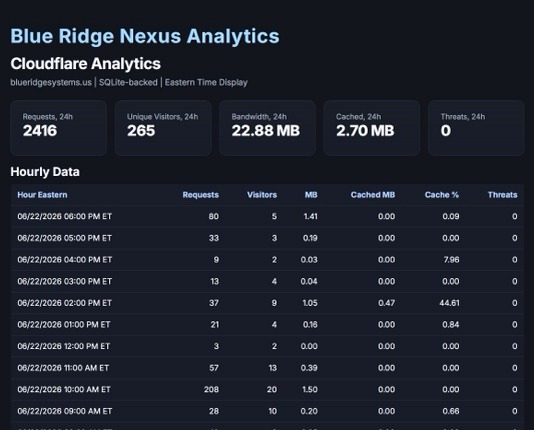The image size is (534, 430).
Task: Click requests value 33 in 05:00 PM row
Action: coord(214,238)
